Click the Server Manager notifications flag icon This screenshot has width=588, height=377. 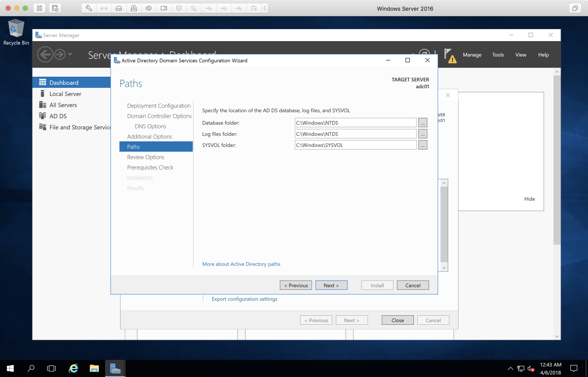[x=449, y=55]
